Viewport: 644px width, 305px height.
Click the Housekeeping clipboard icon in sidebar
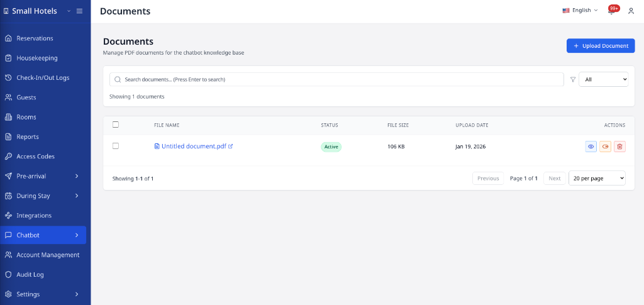(8, 58)
